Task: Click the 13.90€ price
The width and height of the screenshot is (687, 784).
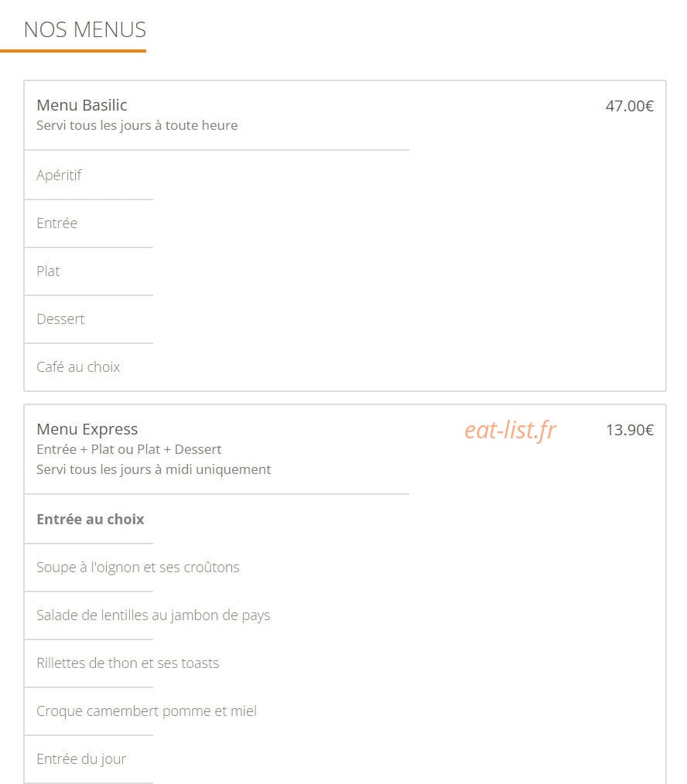Action: click(630, 430)
